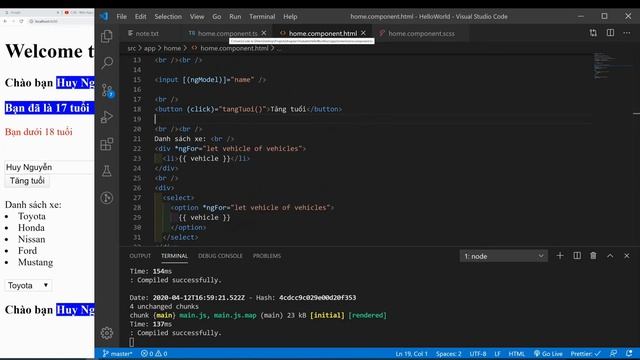Open the Selection menu
Viewport: 640px width, 360px height.
pos(168,16)
